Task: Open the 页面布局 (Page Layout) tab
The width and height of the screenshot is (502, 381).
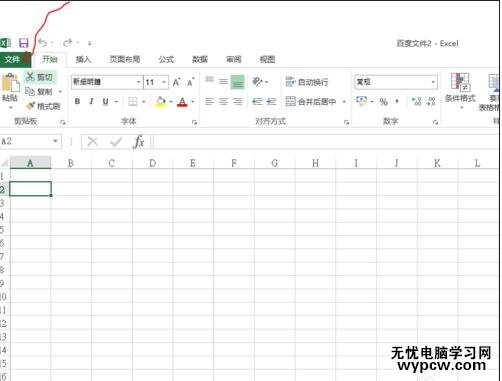Action: [125, 59]
